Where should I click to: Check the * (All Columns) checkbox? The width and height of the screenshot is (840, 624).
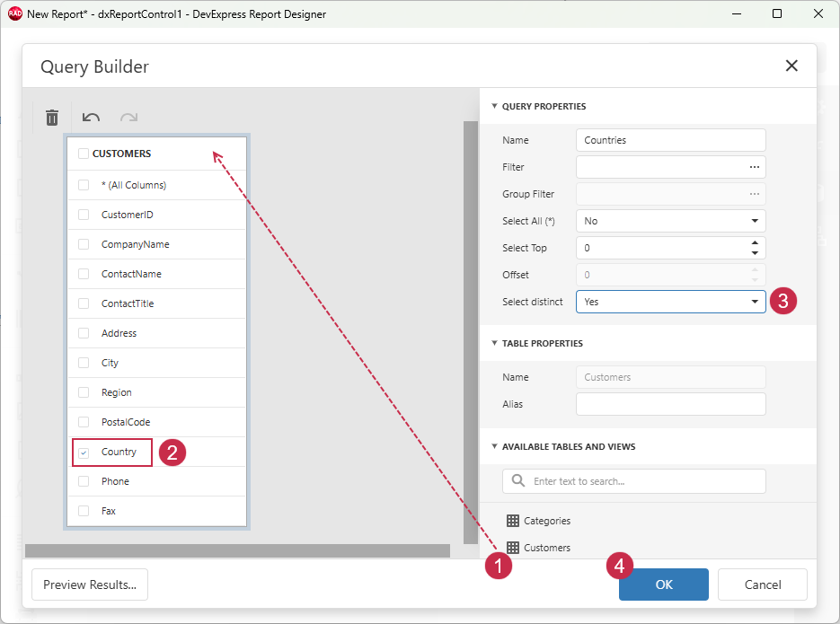(x=84, y=185)
